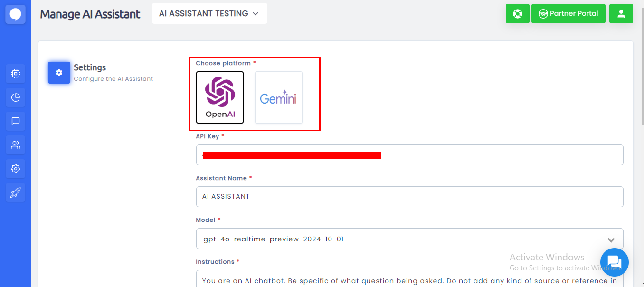Select the Gemini platform

(x=279, y=97)
